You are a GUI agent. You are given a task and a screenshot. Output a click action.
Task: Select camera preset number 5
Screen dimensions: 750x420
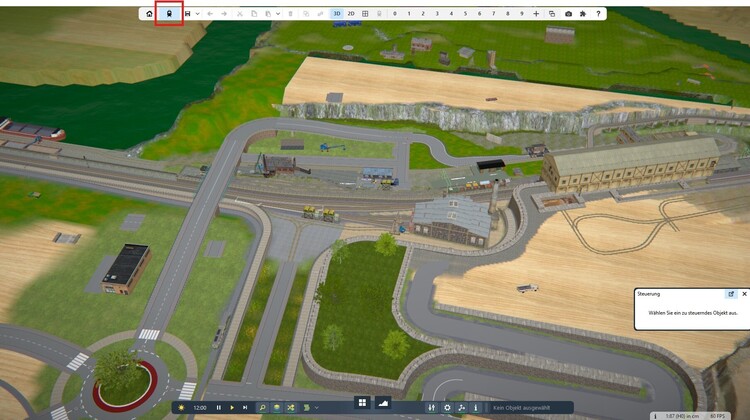tap(465, 14)
